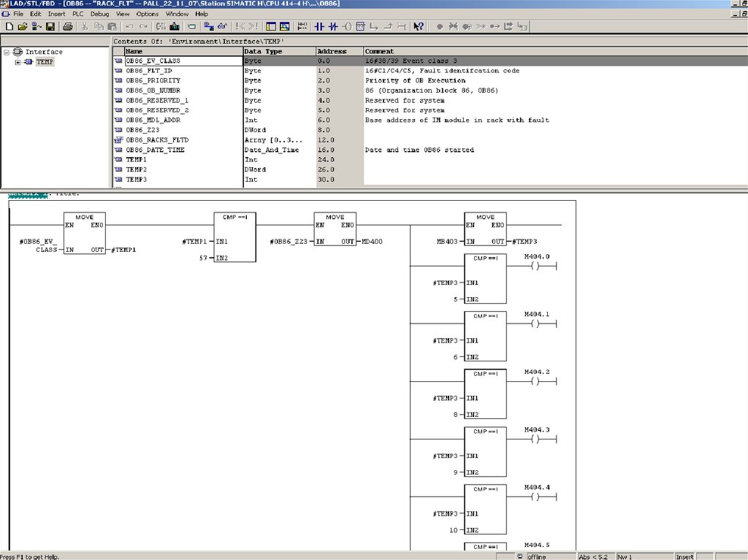Select the M404.4 output coil
748x560 pixels.
[537, 496]
